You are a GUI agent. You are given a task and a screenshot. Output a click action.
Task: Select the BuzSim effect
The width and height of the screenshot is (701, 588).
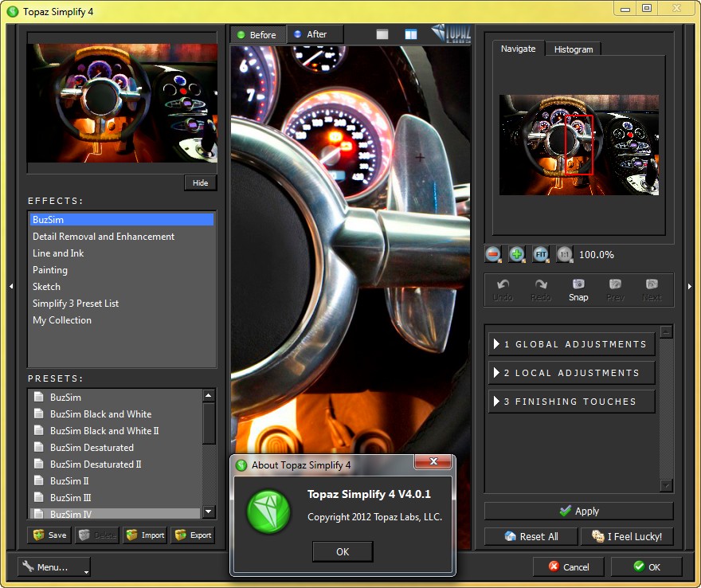(122, 220)
